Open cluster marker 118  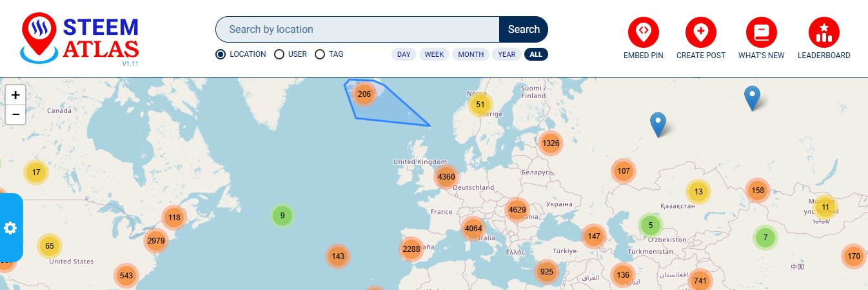tap(174, 218)
